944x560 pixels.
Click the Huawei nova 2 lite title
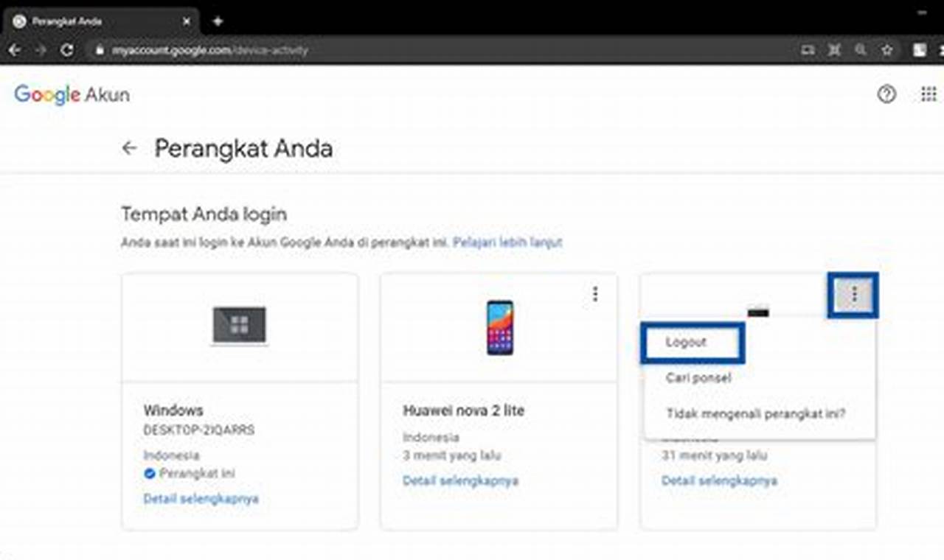463,410
